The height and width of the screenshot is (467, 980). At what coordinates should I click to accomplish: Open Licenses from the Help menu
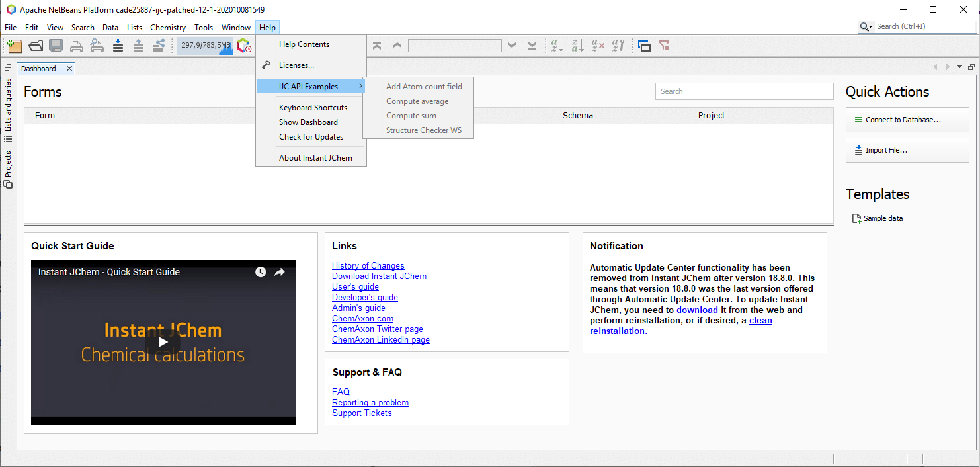coord(296,65)
